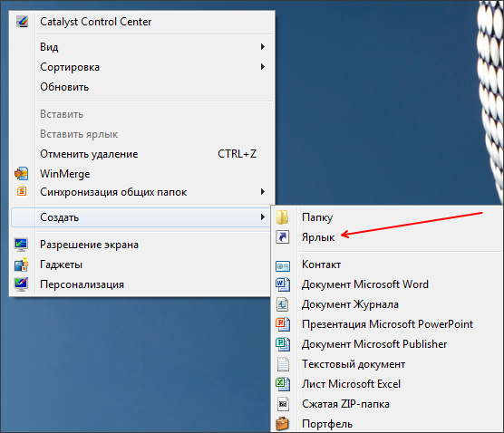The width and height of the screenshot is (504, 433).
Task: Click the shortcut arrow icon beside Ярлык
Action: point(283,237)
